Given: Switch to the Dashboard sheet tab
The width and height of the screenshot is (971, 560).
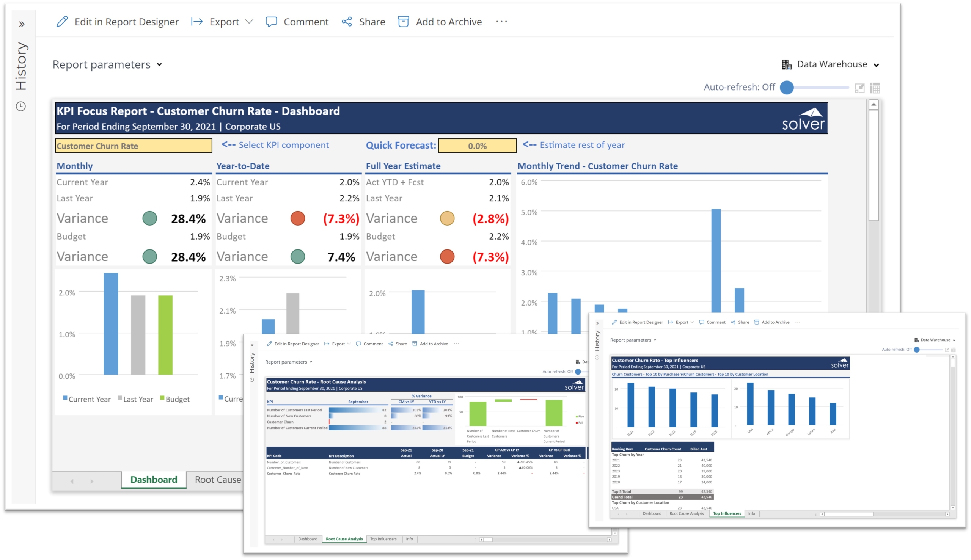Looking at the screenshot, I should tap(154, 480).
